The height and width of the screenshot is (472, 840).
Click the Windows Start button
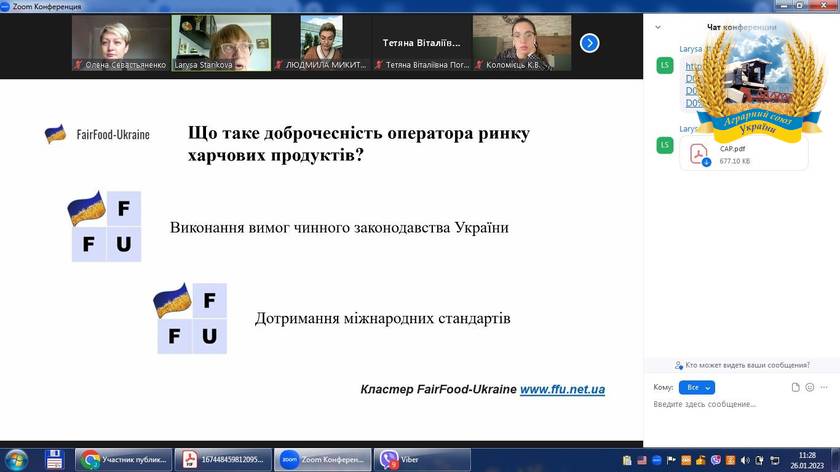pos(16,460)
